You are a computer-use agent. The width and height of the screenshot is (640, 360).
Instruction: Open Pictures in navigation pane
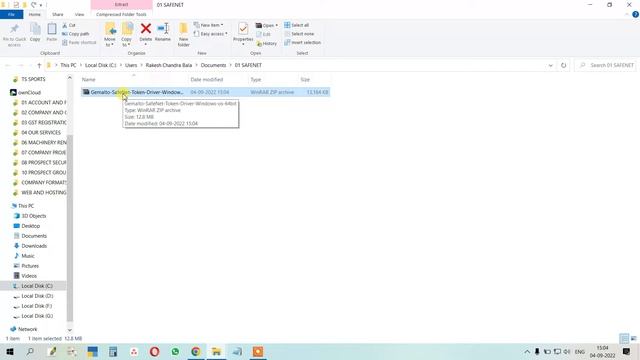tap(30, 266)
